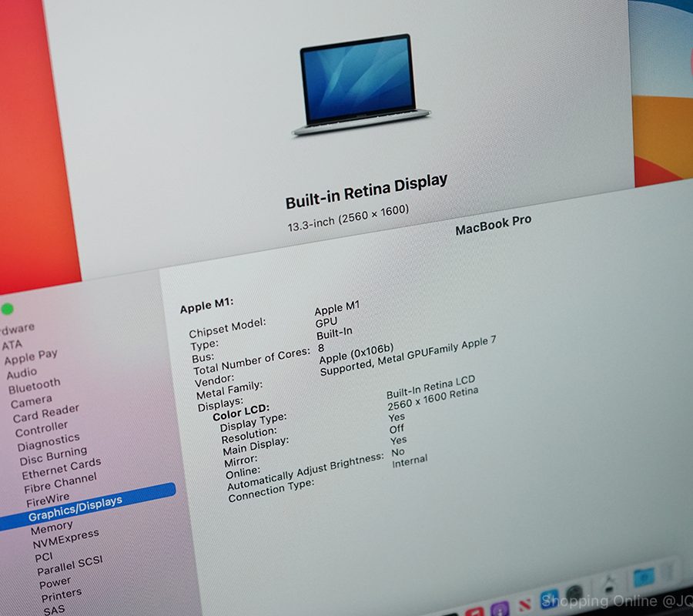
Task: Open System Preferences from the Dock
Action: point(574,594)
